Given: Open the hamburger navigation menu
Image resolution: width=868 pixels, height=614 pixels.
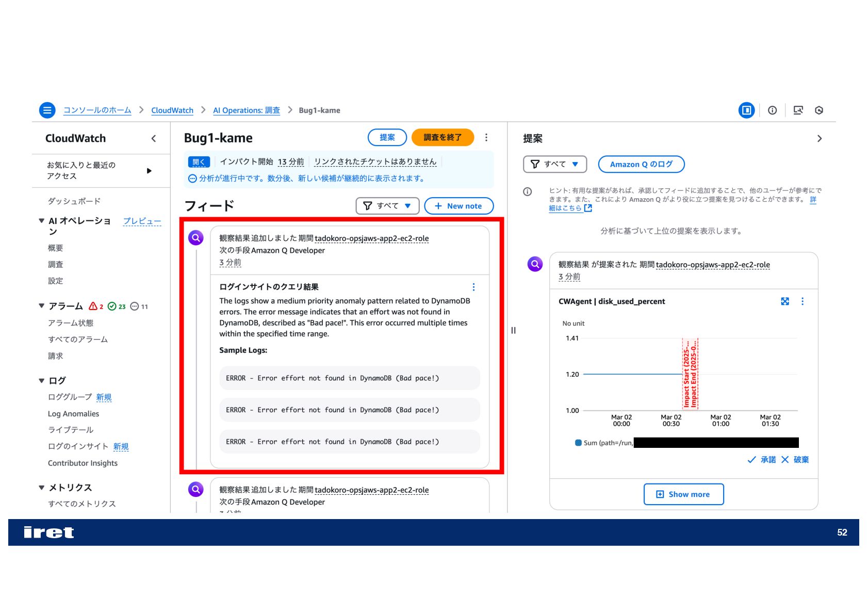Looking at the screenshot, I should (47, 110).
